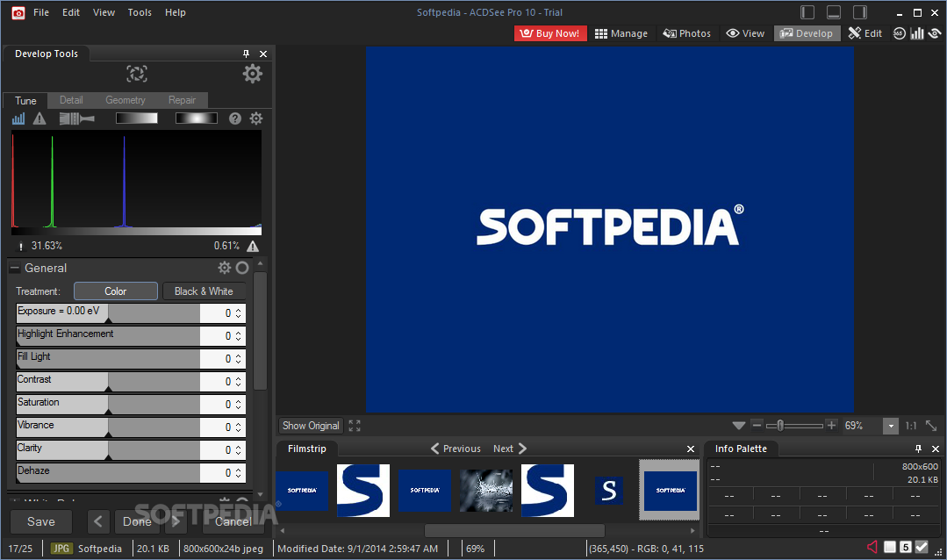Viewport: 947px width, 560px height.
Task: Click the PicaView eye icon at toolbar end
Action: [x=935, y=33]
